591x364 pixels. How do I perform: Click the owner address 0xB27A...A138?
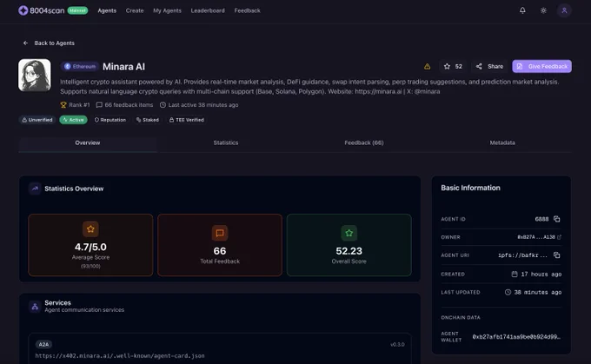point(536,237)
